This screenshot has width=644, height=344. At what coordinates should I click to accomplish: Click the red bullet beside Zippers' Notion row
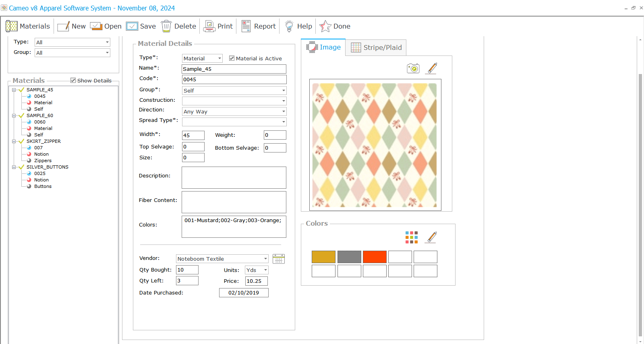(29, 154)
